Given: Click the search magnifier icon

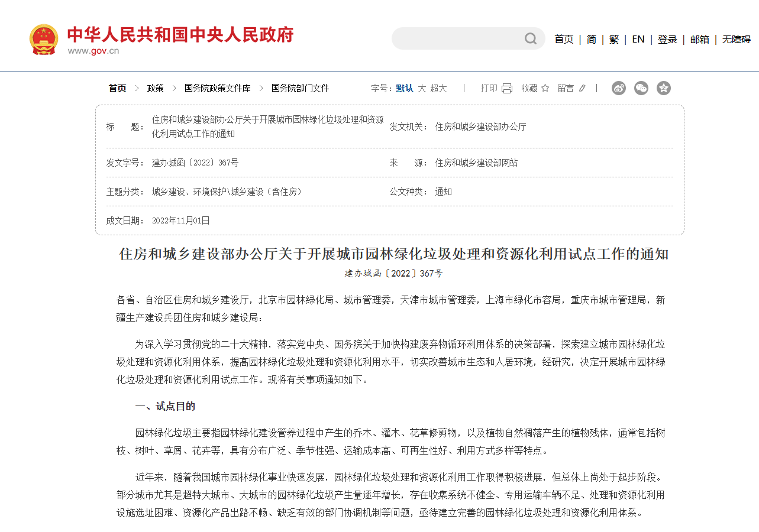Looking at the screenshot, I should [x=531, y=39].
